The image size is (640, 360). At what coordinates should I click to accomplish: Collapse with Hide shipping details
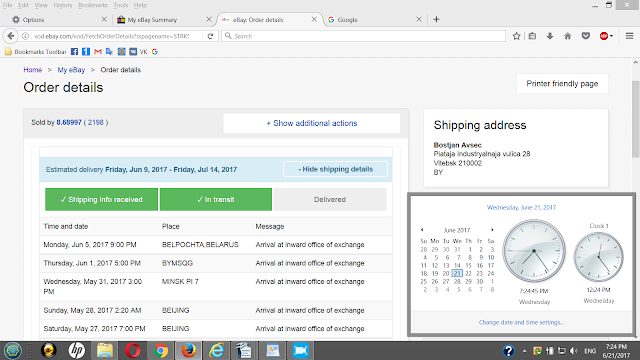(x=336, y=169)
